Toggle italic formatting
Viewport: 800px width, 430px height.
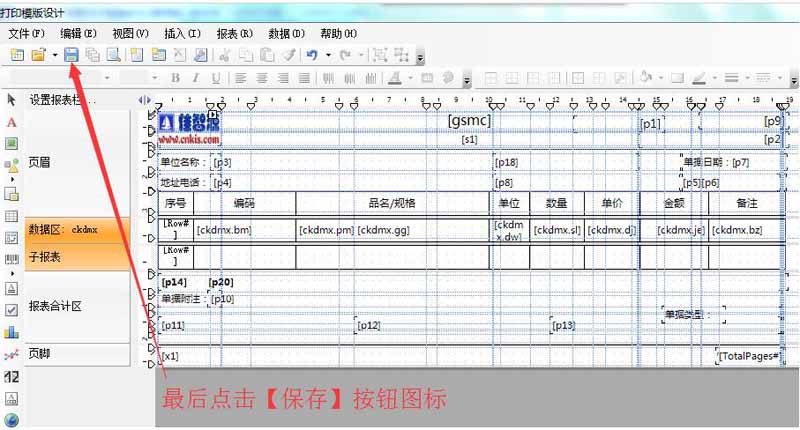tap(195, 78)
